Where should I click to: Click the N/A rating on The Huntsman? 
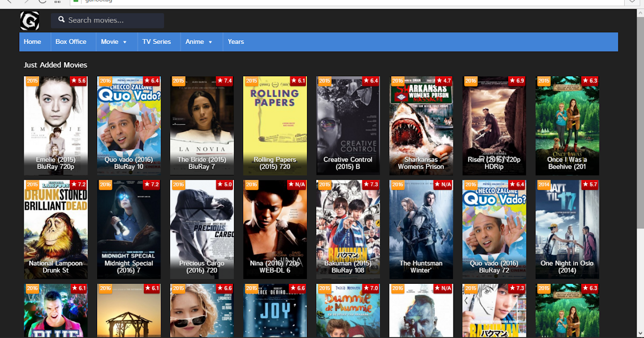(x=443, y=185)
